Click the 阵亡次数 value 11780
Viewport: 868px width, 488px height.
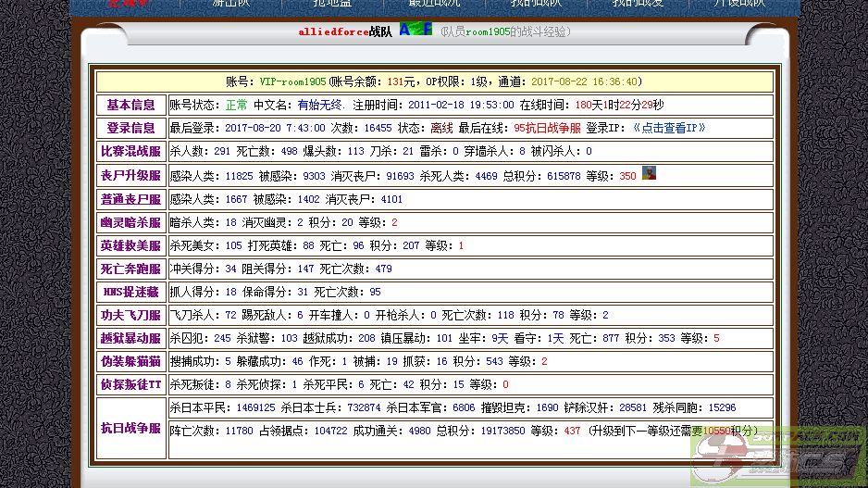pos(239,431)
